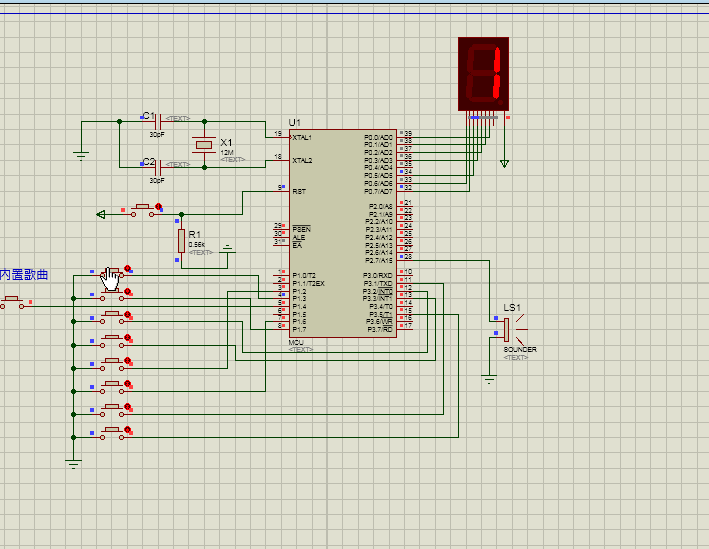Click the second key push button from top
The image size is (709, 549).
(112, 295)
